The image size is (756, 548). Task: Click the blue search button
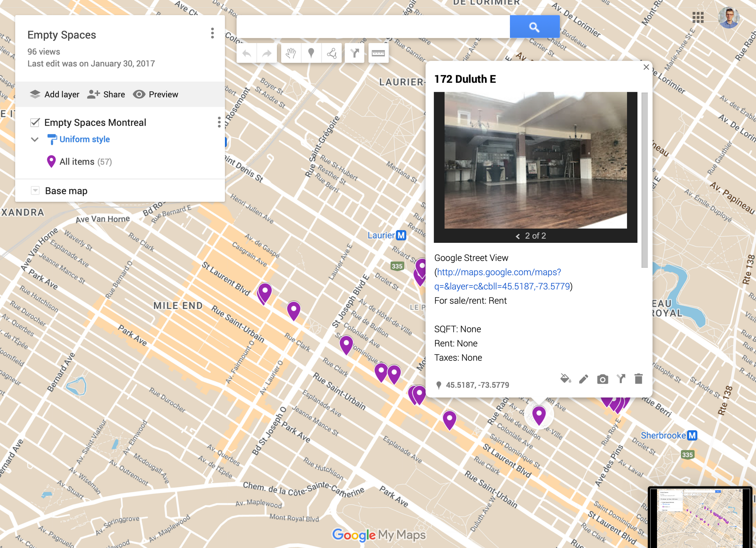click(x=534, y=27)
